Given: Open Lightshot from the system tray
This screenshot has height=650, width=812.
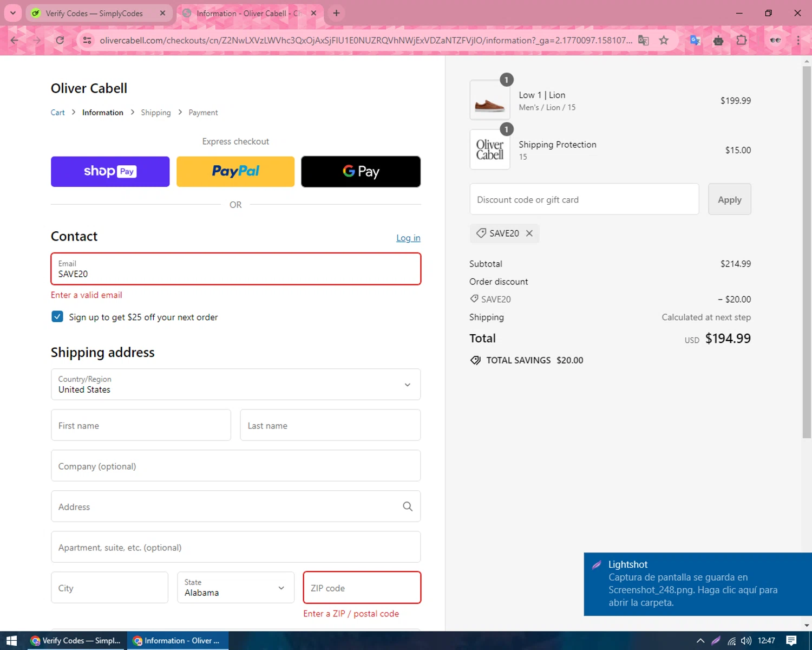Looking at the screenshot, I should pyautogui.click(x=716, y=641).
